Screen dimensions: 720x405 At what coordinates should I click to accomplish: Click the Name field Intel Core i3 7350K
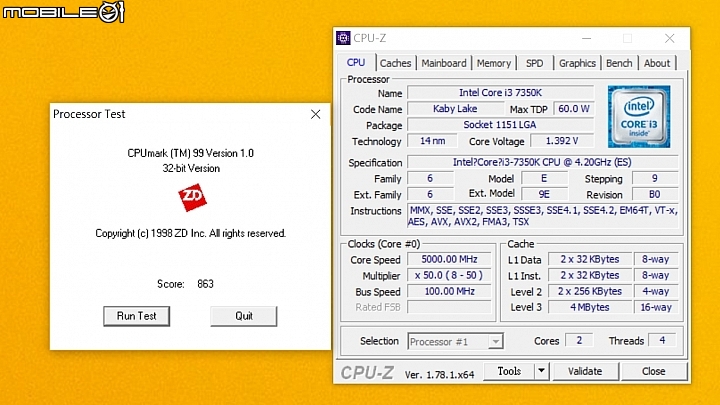[x=501, y=93]
